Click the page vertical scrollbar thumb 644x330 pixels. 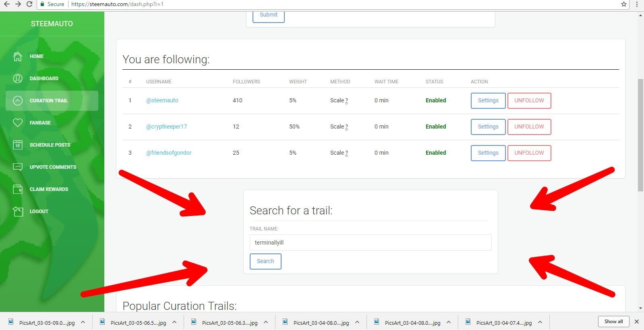pyautogui.click(x=640, y=135)
